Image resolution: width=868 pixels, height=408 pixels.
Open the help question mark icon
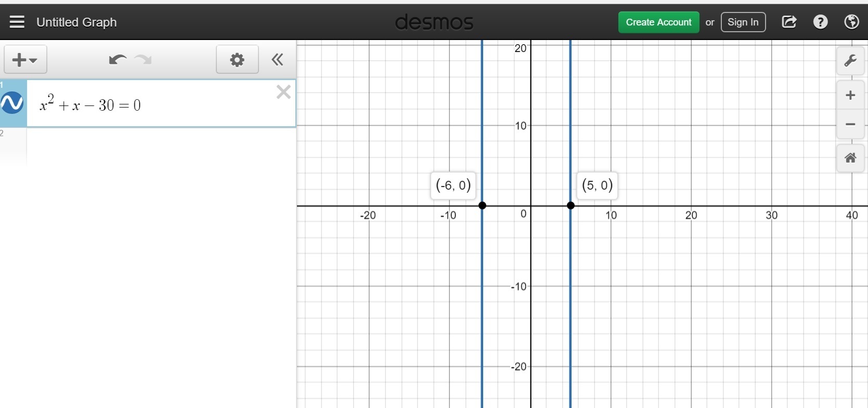820,22
